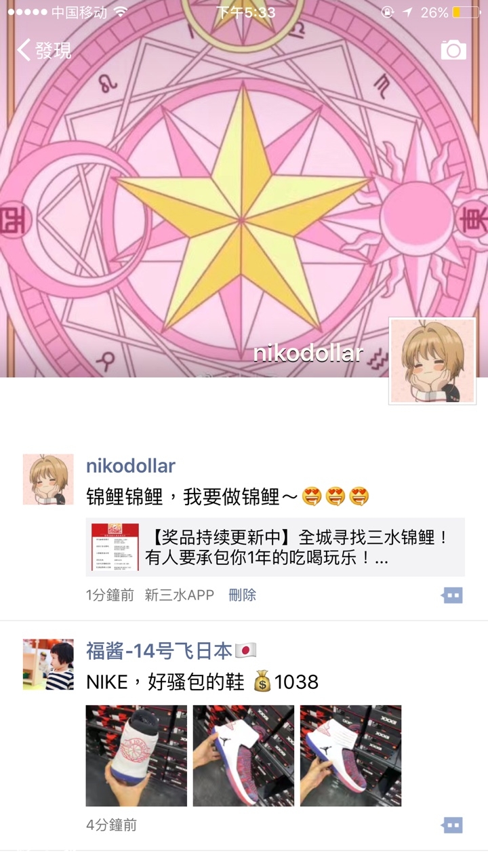View first sneaker photo with Jordan logo
This screenshot has width=488, height=868.
[136, 755]
